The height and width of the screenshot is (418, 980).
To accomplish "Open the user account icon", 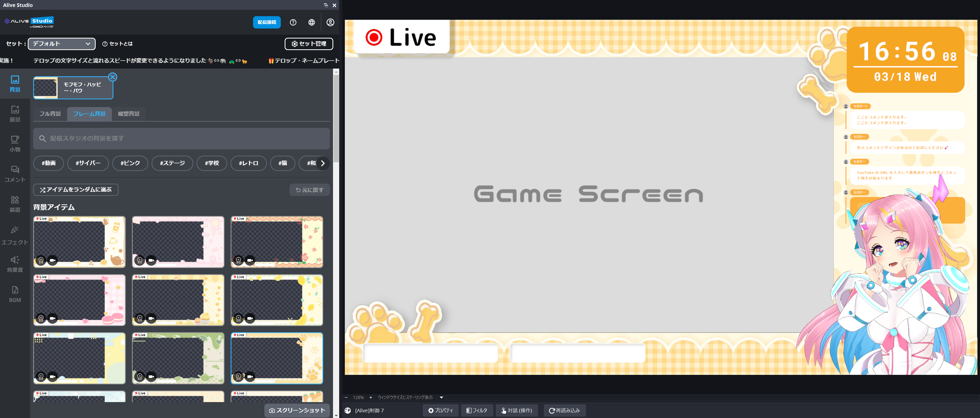I will coord(330,22).
